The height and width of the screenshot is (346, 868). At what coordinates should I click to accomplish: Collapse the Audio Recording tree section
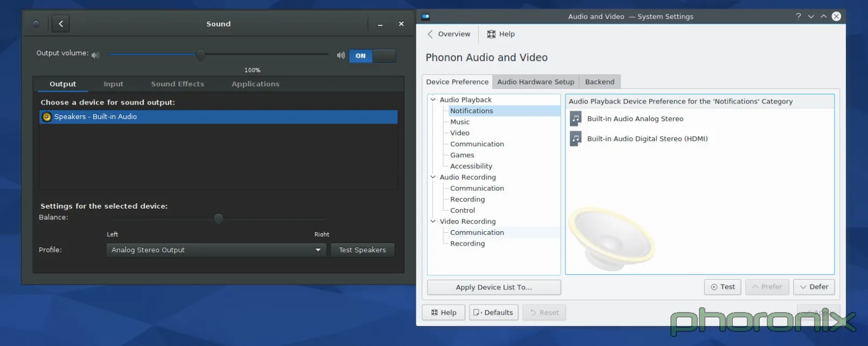(433, 177)
